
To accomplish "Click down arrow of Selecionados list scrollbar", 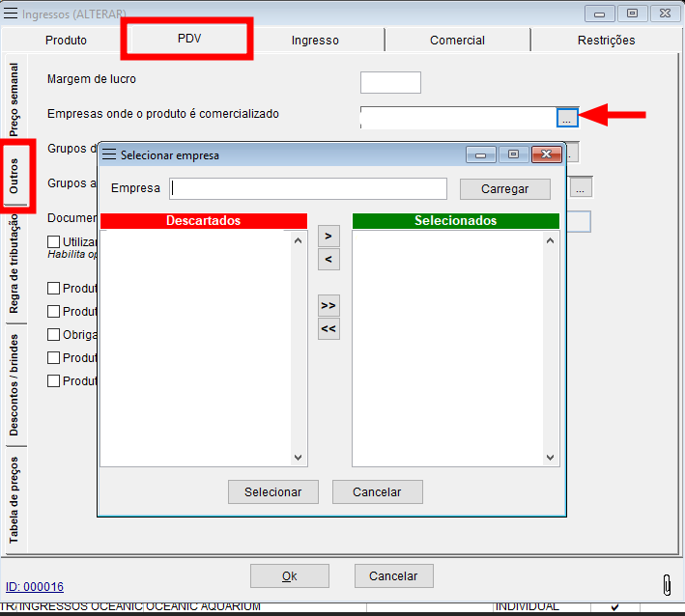I will click(x=550, y=458).
